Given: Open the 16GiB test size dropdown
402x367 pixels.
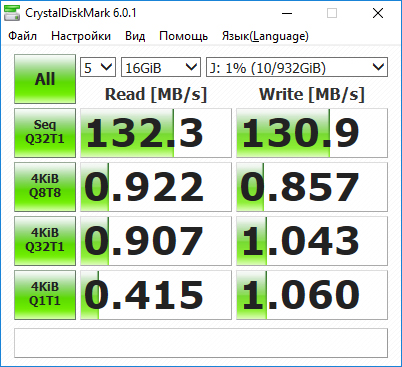Looking at the screenshot, I should click(161, 67).
